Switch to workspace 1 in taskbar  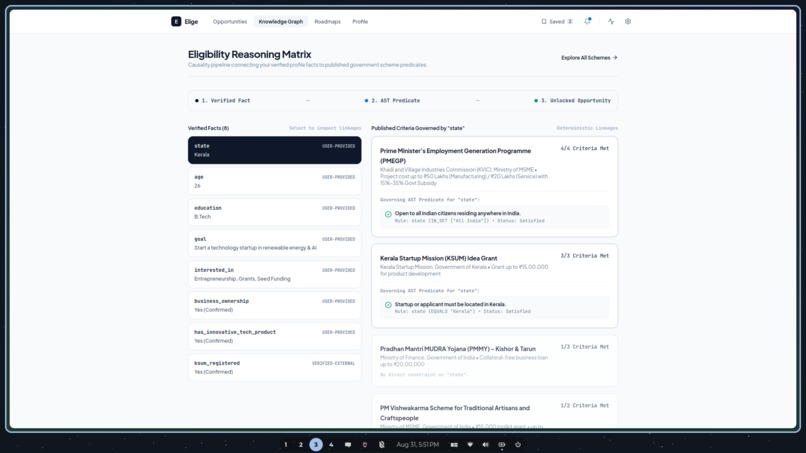(x=286, y=445)
